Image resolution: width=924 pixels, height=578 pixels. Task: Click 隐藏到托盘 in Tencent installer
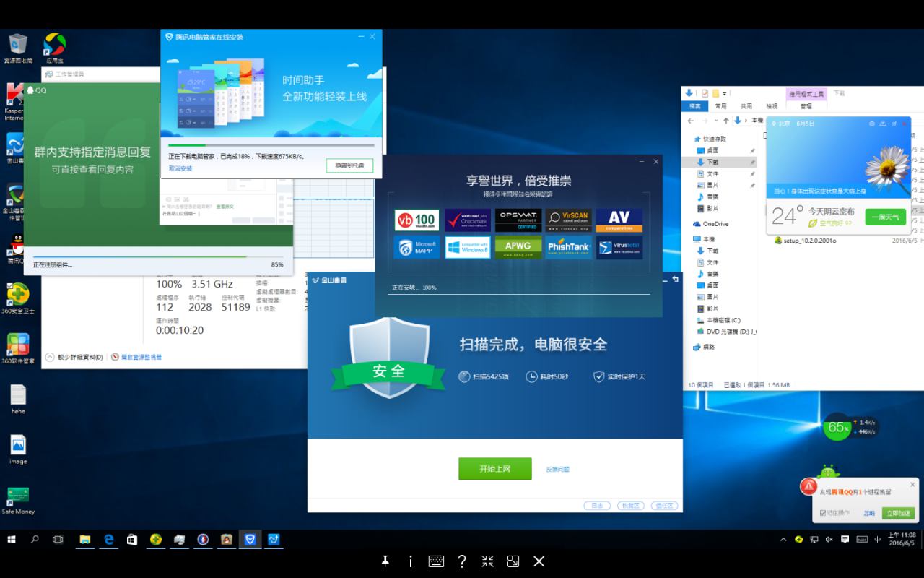tap(350, 166)
